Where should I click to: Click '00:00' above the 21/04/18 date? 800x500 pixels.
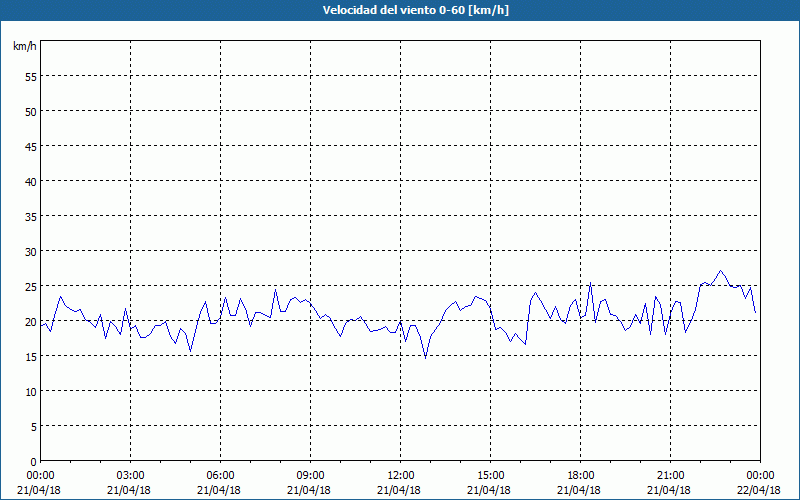tap(40, 476)
